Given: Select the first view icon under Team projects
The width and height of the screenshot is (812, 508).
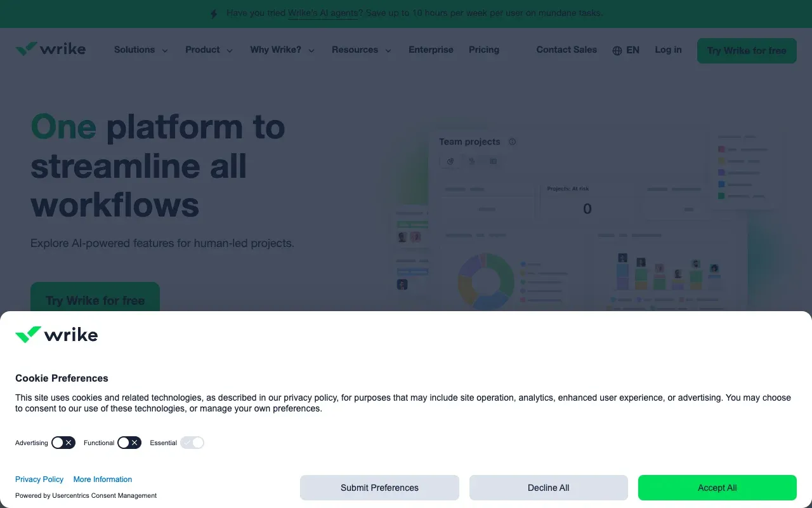Looking at the screenshot, I should tap(450, 161).
